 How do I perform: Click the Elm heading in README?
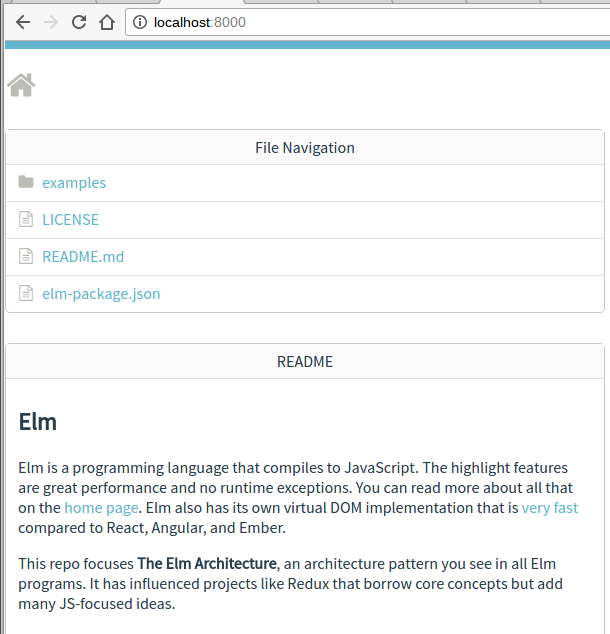tap(38, 422)
